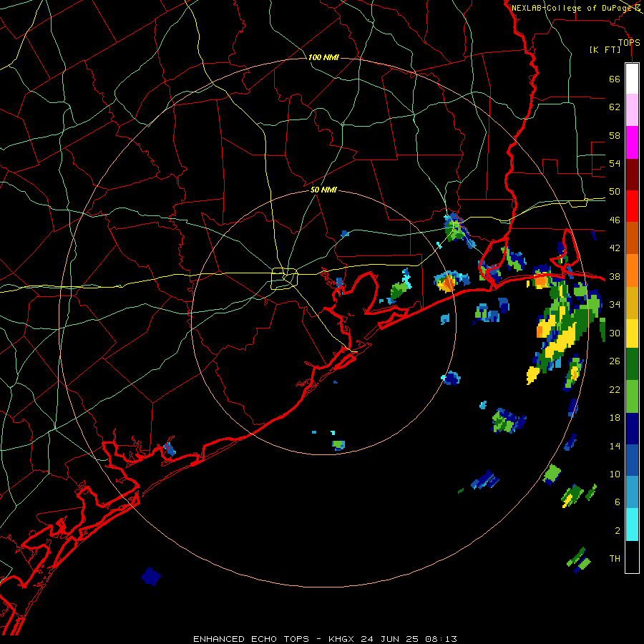644x644 pixels.
Task: Click the 10 legend value
Action: pos(615,474)
